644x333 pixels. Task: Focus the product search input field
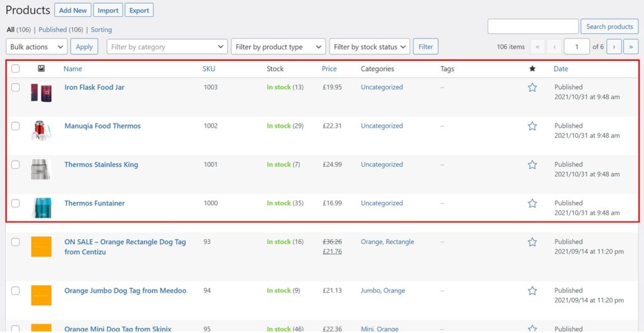(533, 26)
